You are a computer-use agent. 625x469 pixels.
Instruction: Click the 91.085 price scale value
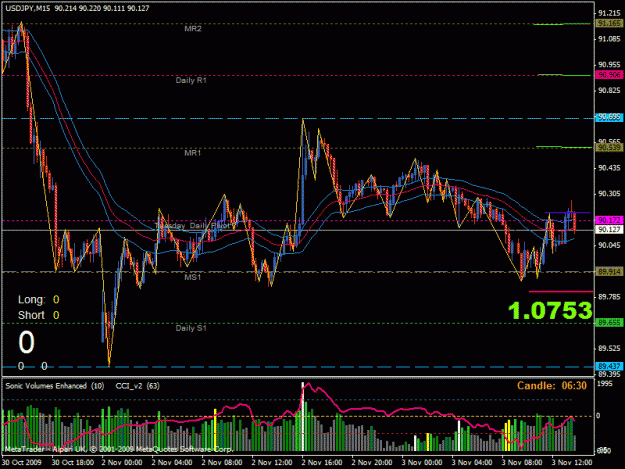[x=609, y=39]
